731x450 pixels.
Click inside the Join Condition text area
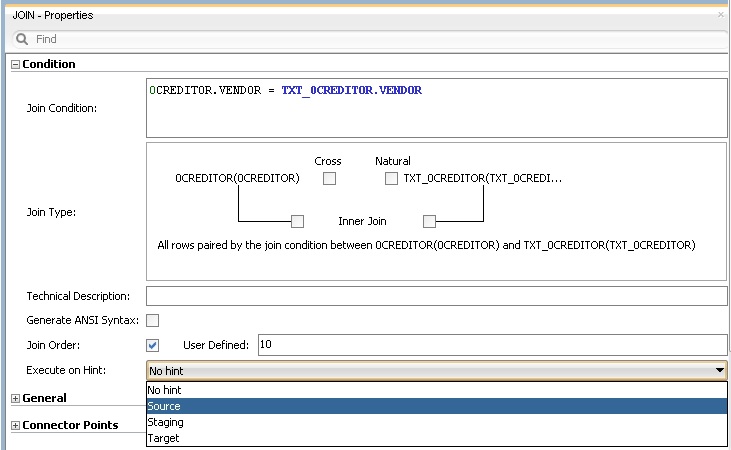[436, 108]
